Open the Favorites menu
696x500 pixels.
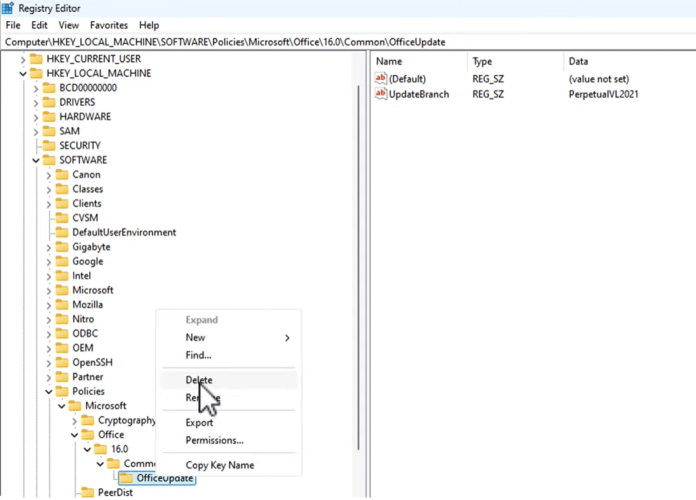(x=108, y=25)
